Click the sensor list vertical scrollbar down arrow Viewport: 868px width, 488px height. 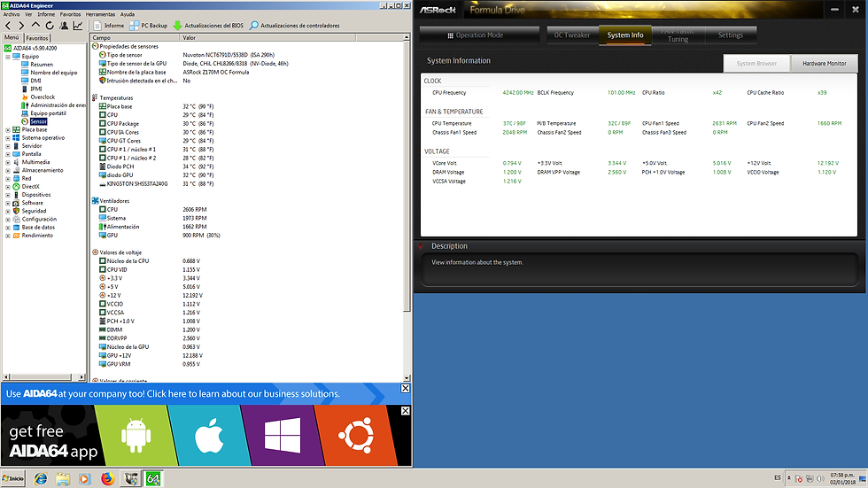[407, 378]
